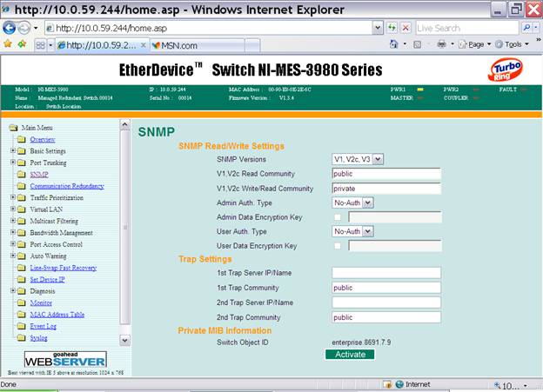Expand the Basic Settings tree node
The width and height of the screenshot is (543, 392).
[x=13, y=151]
